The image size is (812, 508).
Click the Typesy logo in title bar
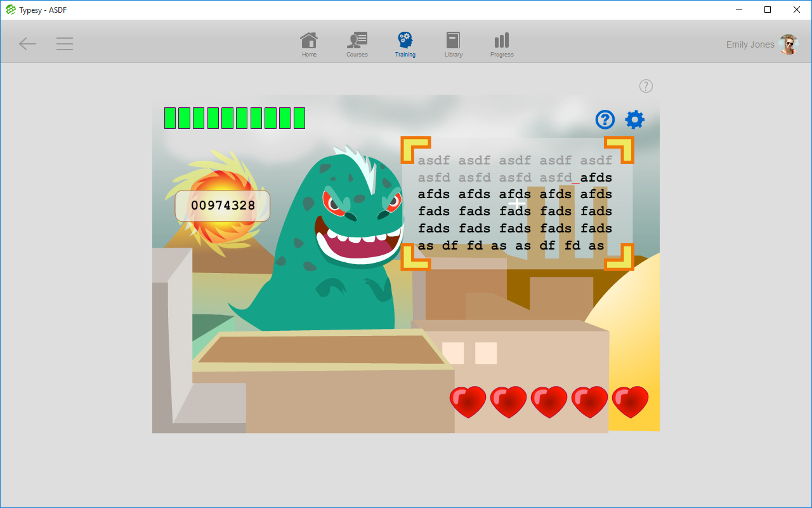(x=11, y=10)
